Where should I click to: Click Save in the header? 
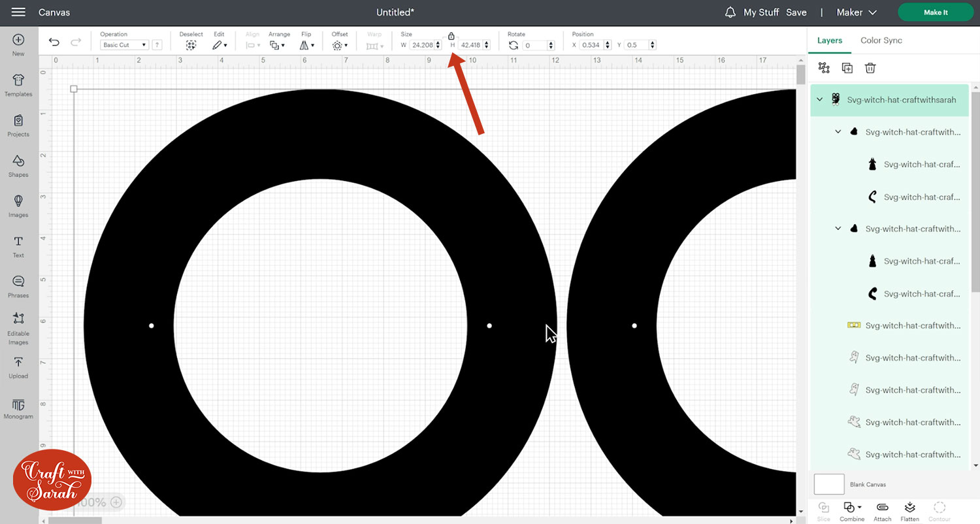[x=796, y=12]
